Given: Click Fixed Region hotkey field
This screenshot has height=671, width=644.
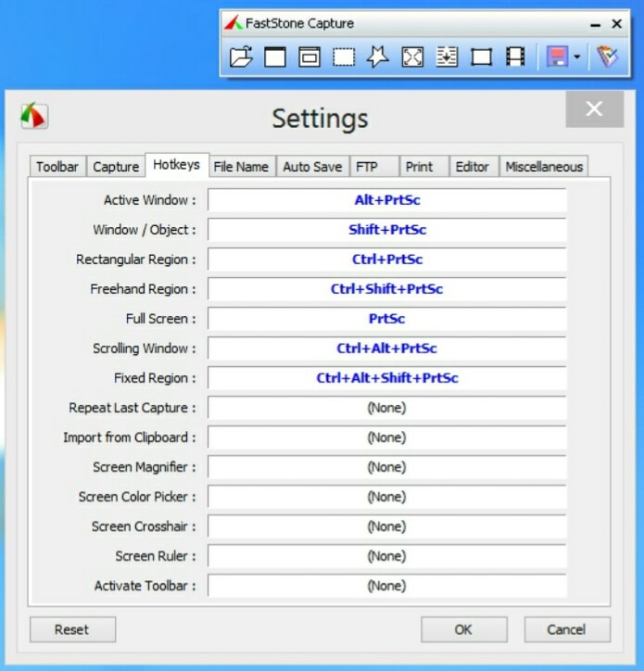Looking at the screenshot, I should (x=387, y=378).
